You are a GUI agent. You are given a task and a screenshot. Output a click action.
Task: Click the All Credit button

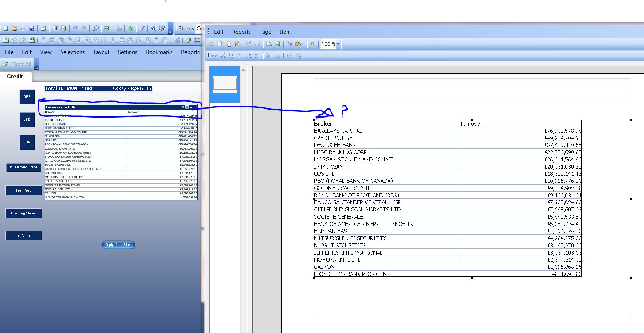click(24, 236)
